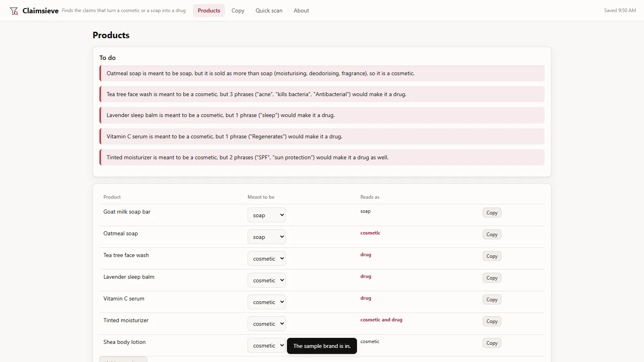Open Meant to be dropdown for Oatmeal soap
Viewport: 644px width, 362px height.
click(x=266, y=237)
